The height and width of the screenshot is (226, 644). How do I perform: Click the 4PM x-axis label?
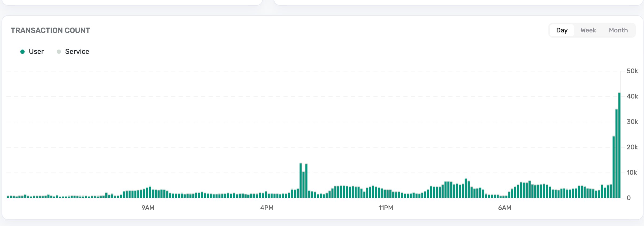(267, 208)
